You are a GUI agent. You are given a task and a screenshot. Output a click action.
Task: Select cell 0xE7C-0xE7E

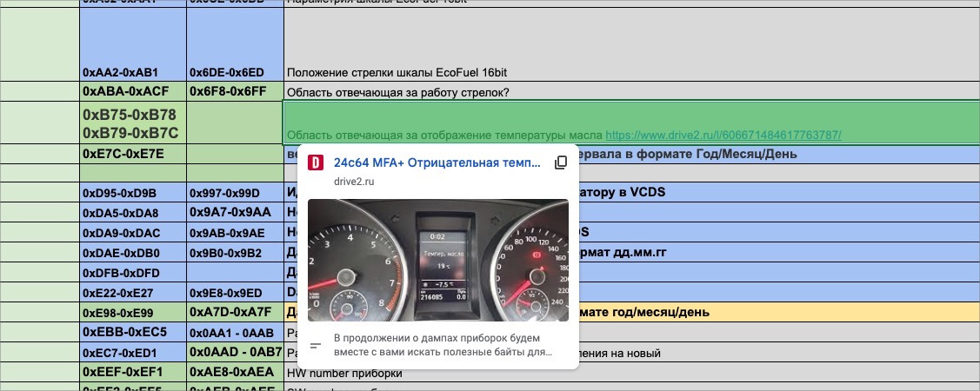click(x=133, y=155)
